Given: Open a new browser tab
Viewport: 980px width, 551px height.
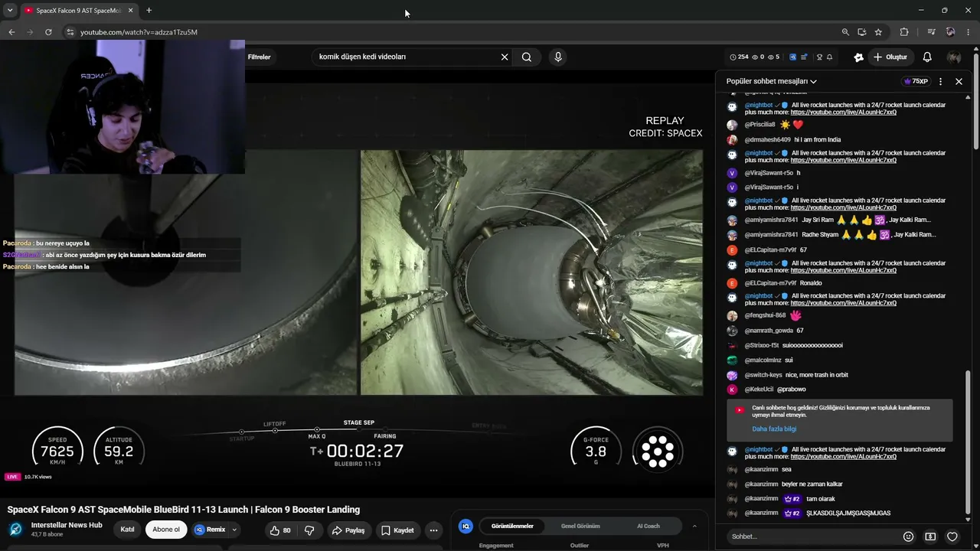Looking at the screenshot, I should tap(149, 11).
